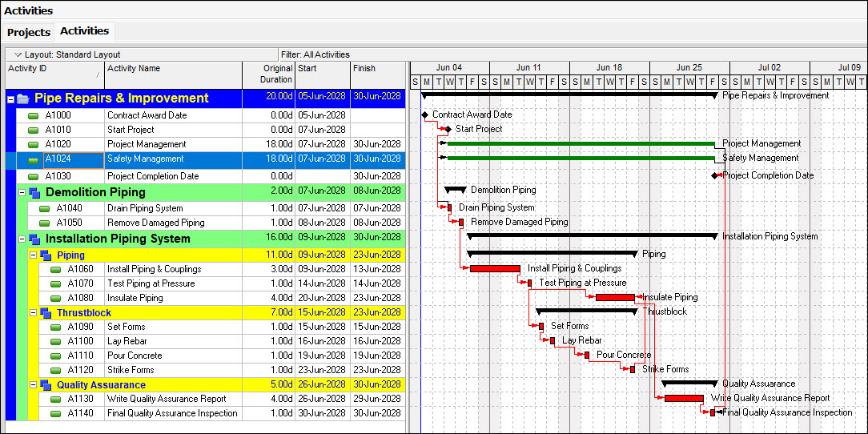868x434 pixels.
Task: Click the 29-Jun-2028 finish date of A1130
Action: tap(377, 399)
